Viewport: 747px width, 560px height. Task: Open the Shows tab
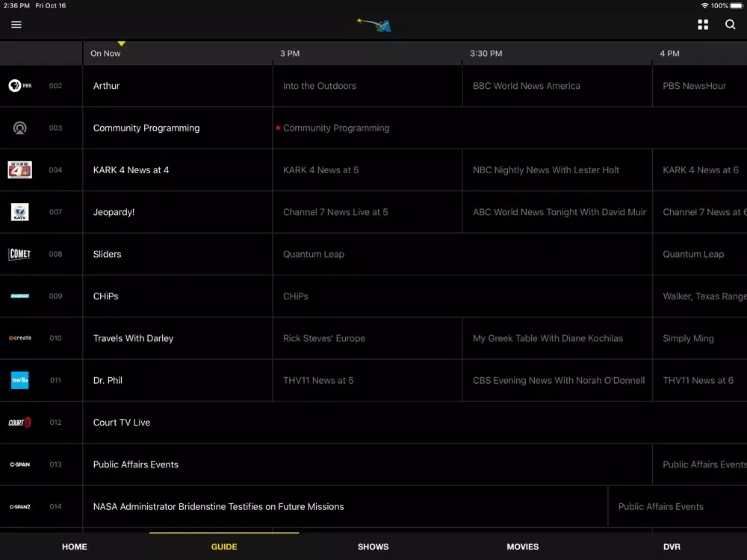(x=373, y=547)
